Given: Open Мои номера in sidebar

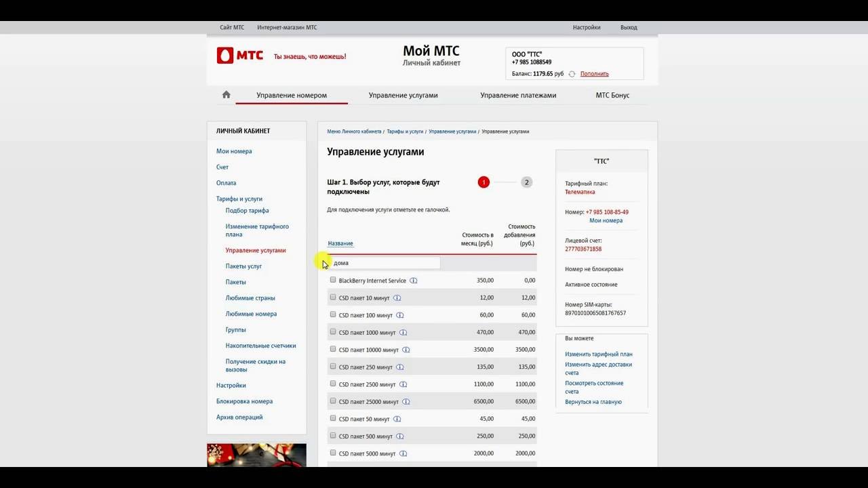Looking at the screenshot, I should tap(234, 151).
